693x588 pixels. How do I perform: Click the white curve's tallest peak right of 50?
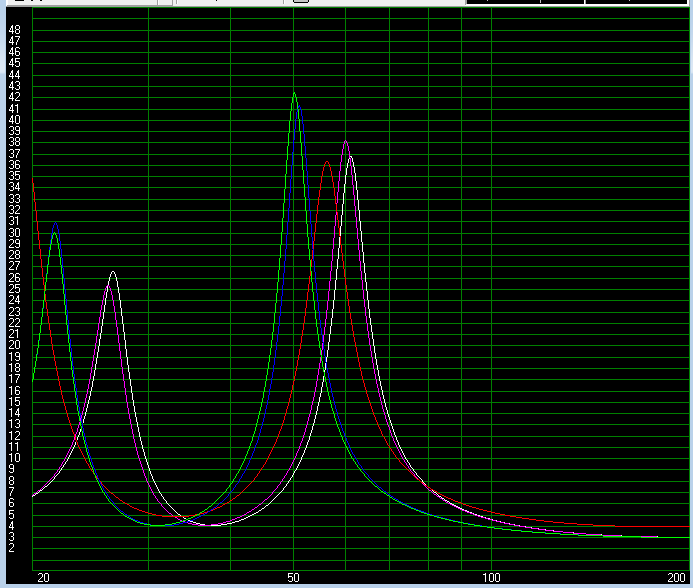(x=350, y=157)
